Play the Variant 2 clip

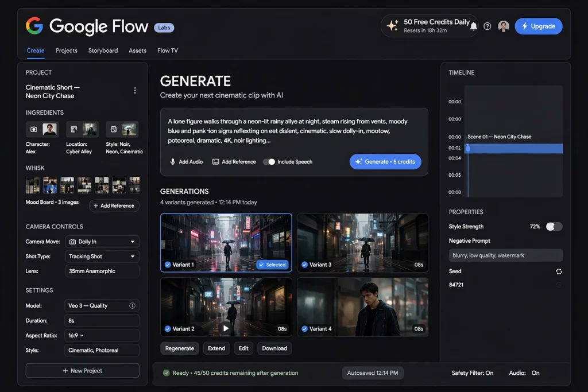pyautogui.click(x=226, y=328)
